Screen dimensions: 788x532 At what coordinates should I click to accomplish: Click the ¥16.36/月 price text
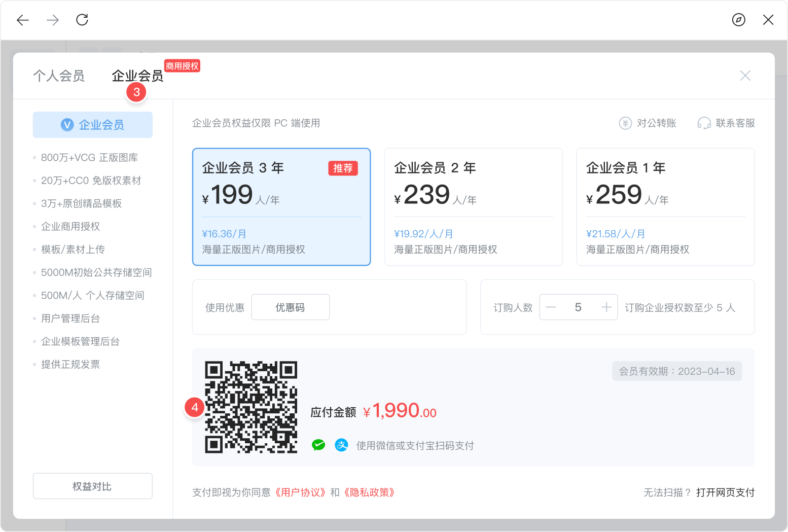click(224, 234)
